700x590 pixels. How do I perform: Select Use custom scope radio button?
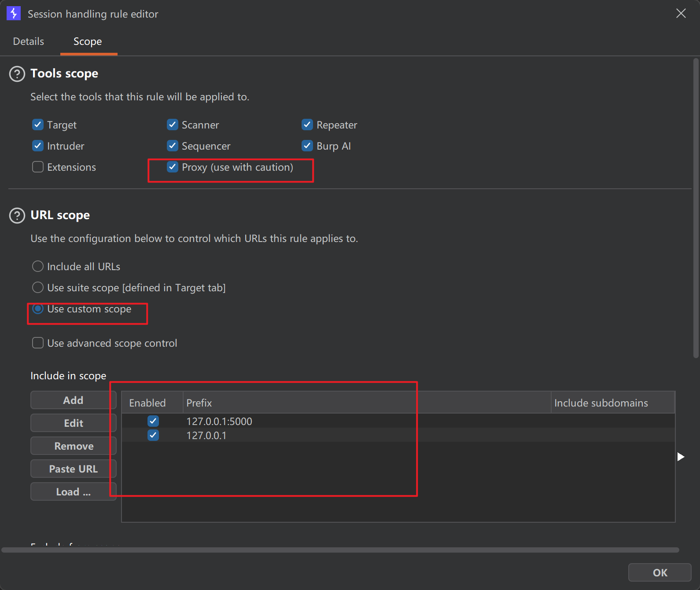pyautogui.click(x=38, y=308)
